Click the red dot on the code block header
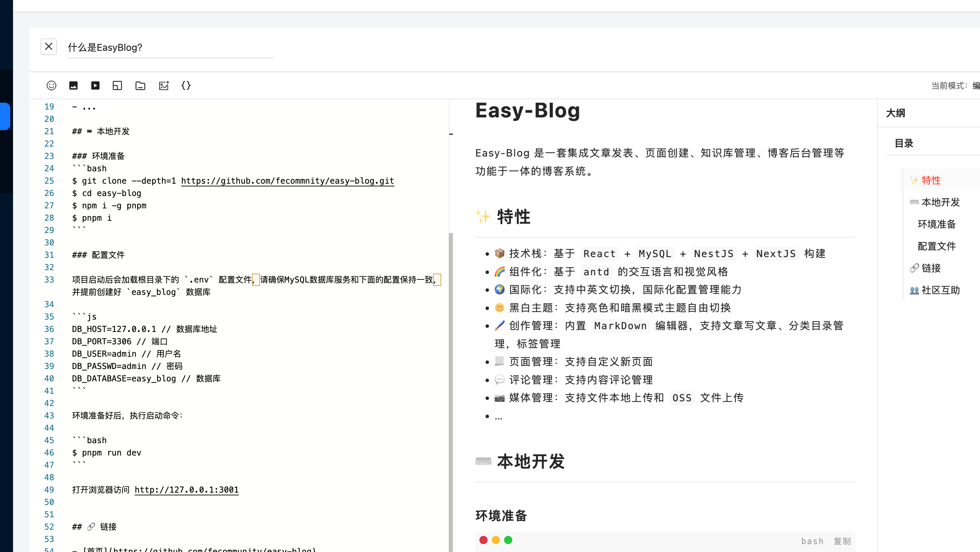 (483, 540)
